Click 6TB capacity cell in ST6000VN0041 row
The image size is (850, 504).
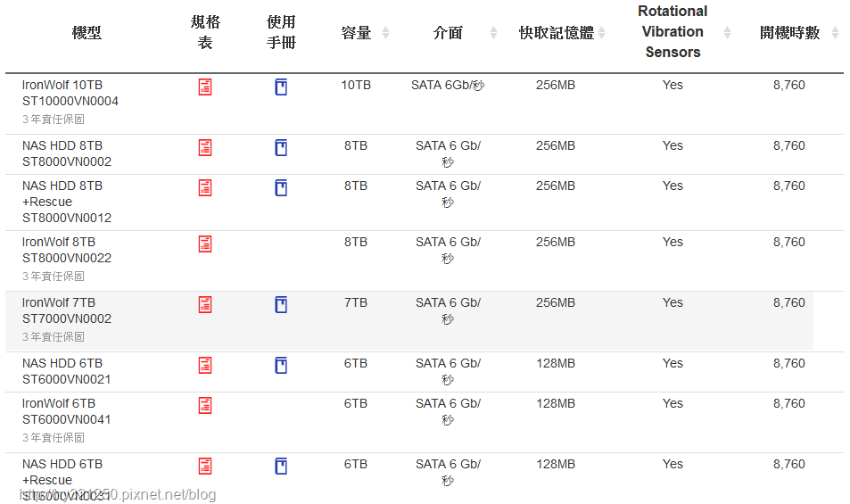(x=356, y=404)
